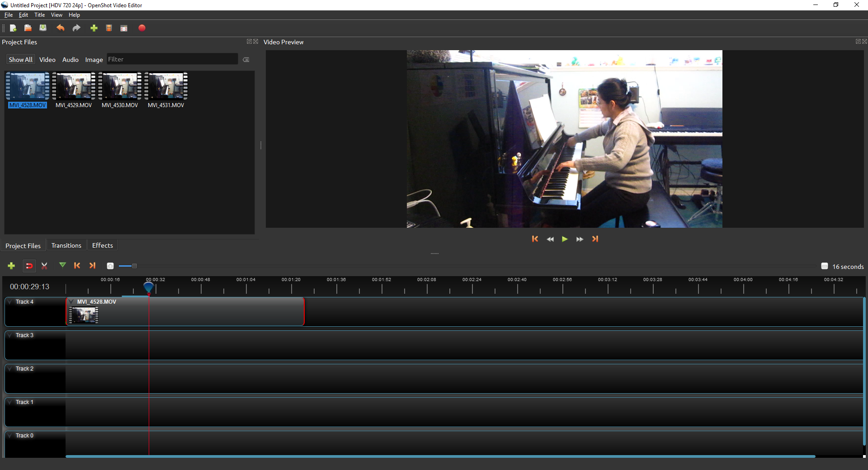868x470 pixels.
Task: Open the View menu
Action: [x=57, y=15]
